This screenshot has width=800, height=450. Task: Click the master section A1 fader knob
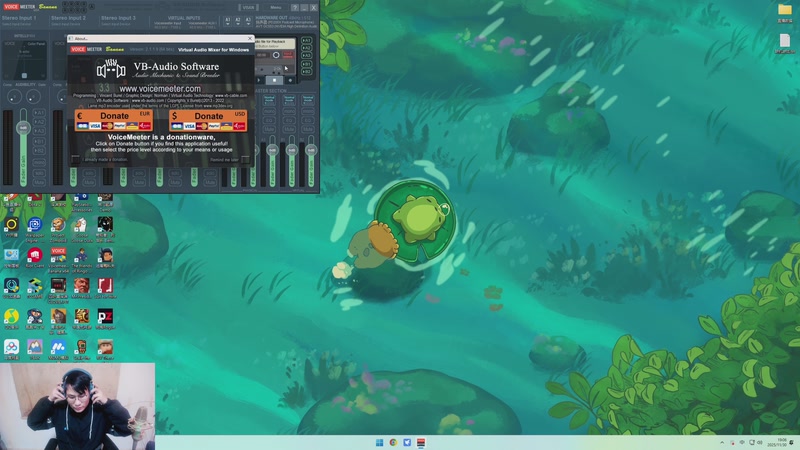pos(272,150)
